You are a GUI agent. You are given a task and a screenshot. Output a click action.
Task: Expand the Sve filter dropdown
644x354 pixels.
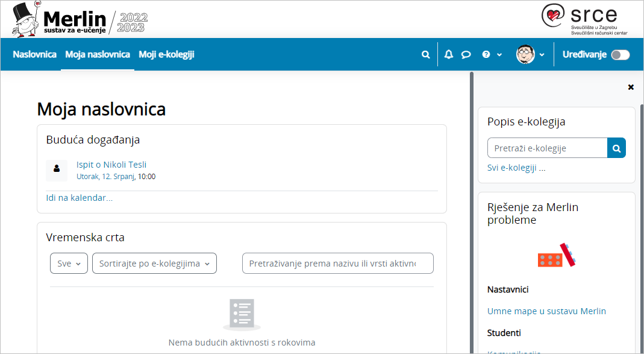[69, 264]
